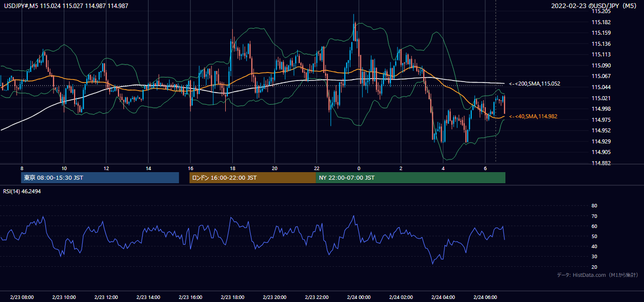
Task: Click the date label 2/23 18:00
Action: click(x=232, y=297)
